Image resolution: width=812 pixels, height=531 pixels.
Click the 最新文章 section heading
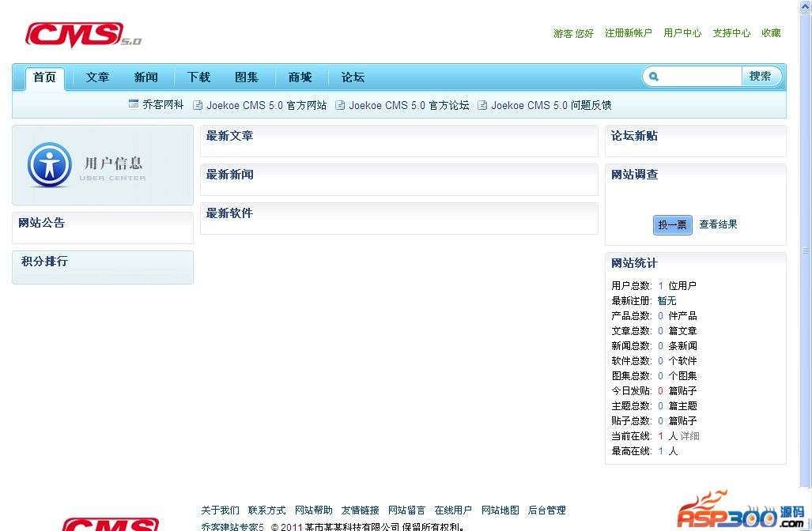(x=229, y=136)
